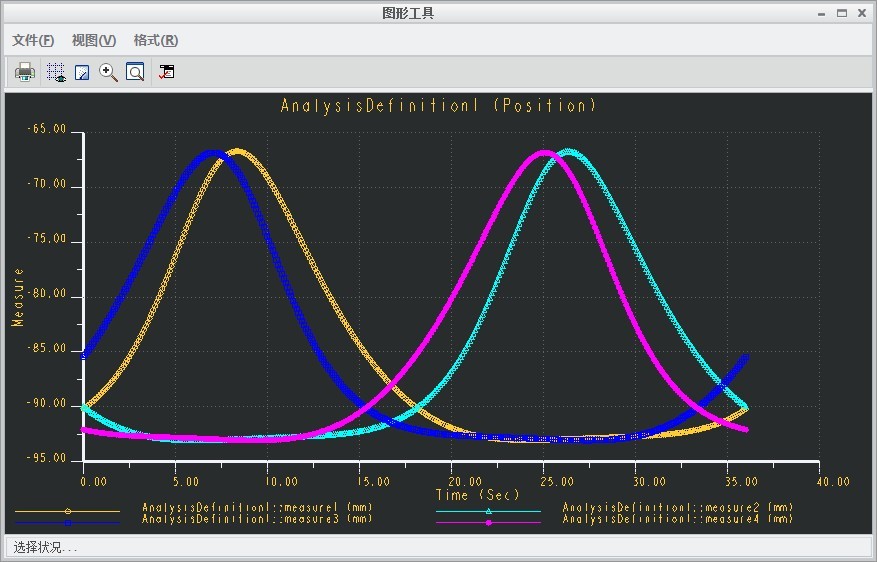The height and width of the screenshot is (562, 877).
Task: Click the refit graph window icon
Action: (x=135, y=72)
